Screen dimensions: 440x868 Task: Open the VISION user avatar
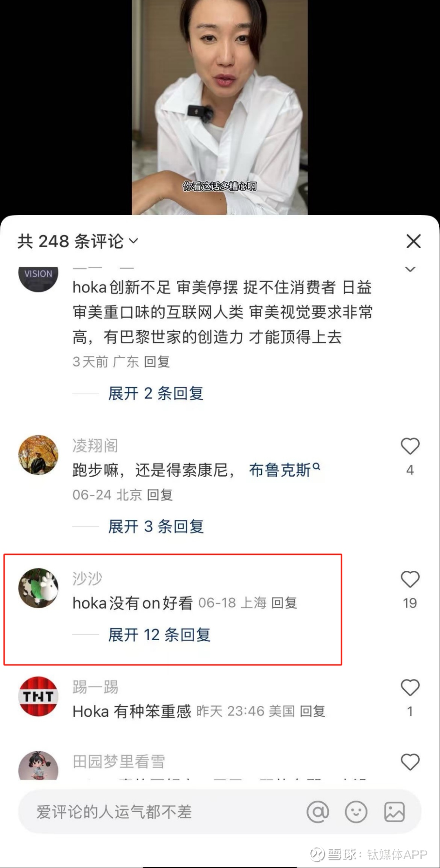[x=38, y=277]
